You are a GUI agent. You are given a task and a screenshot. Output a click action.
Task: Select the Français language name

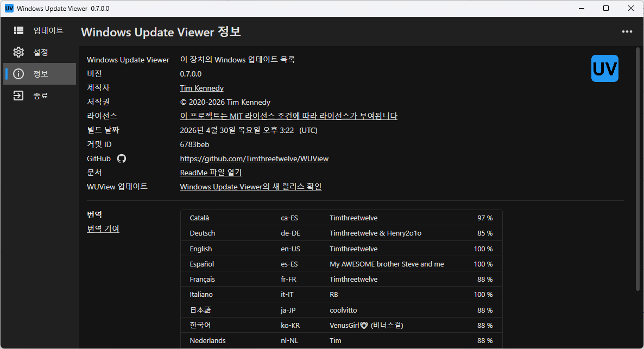click(202, 279)
